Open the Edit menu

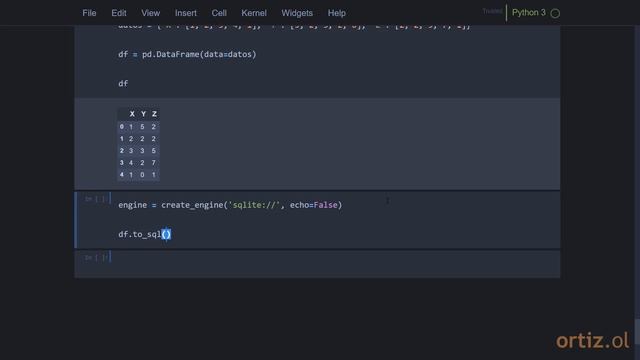pos(119,13)
